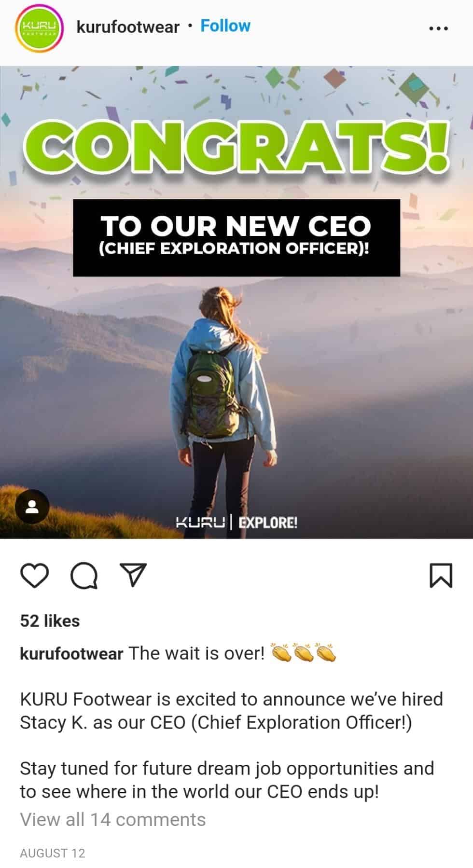Show the 52 likes list
Viewport: 473px width, 868px height.
coord(50,620)
